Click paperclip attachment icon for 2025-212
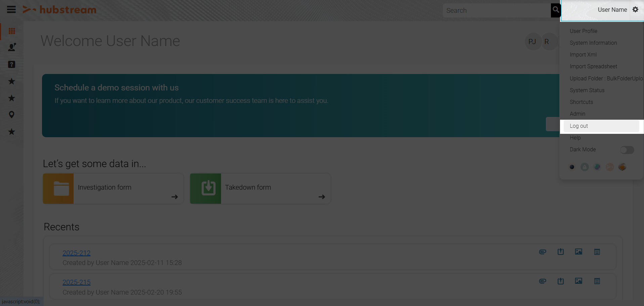This screenshot has height=306, width=644. point(542,252)
